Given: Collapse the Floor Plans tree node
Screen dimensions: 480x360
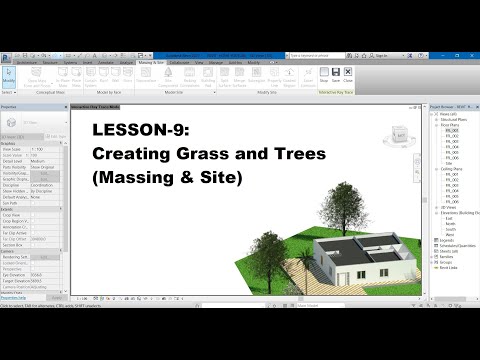Looking at the screenshot, I should pos(436,125).
